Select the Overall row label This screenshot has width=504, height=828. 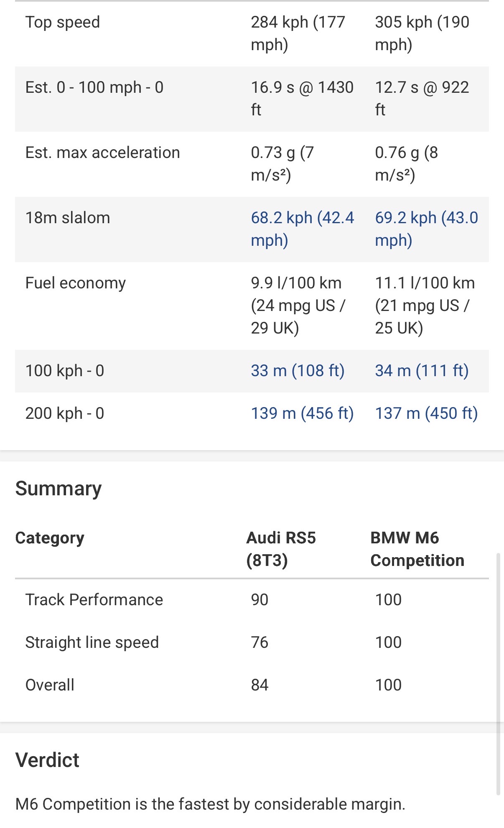point(50,685)
